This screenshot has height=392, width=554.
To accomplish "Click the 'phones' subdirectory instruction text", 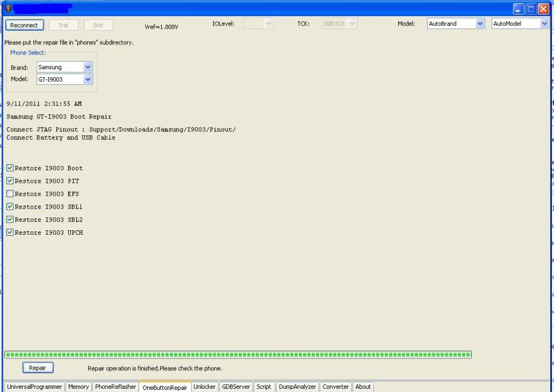I will click(x=69, y=42).
